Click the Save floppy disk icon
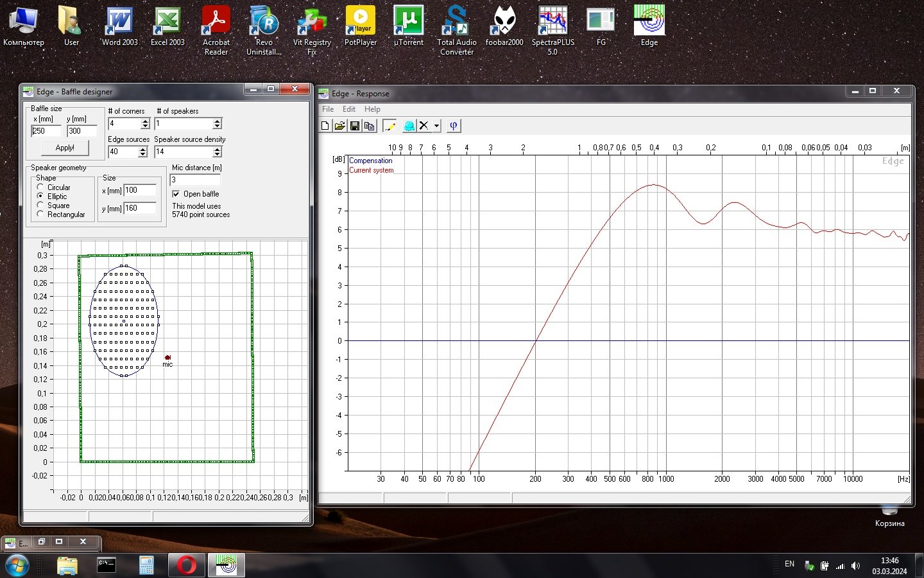 point(355,126)
